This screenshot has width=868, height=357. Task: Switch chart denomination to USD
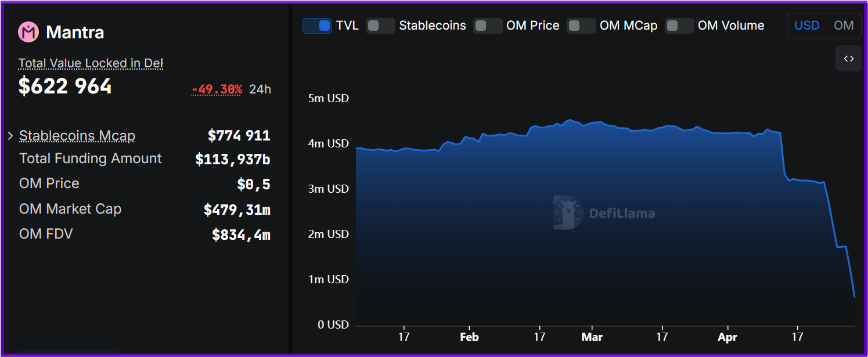point(806,26)
